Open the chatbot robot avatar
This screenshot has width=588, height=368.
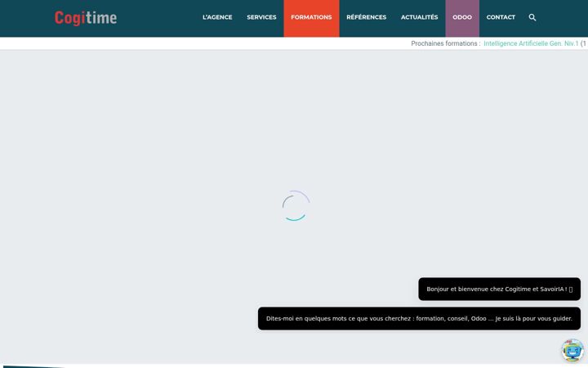point(572,350)
